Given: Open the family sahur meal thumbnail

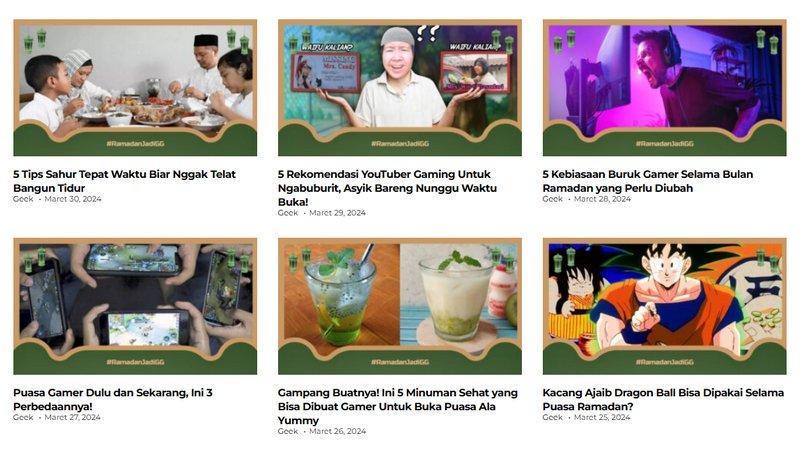Looking at the screenshot, I should coord(135,88).
